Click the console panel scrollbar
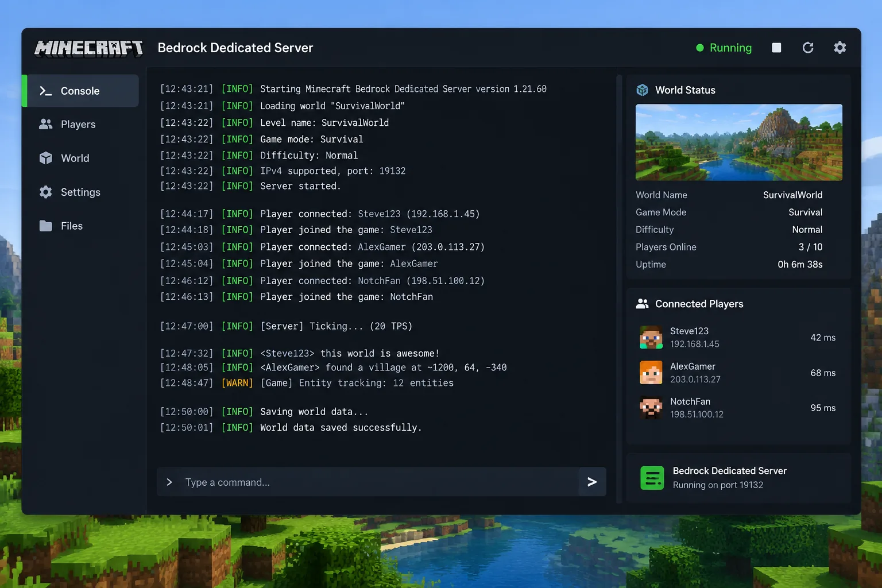Screen dimensions: 882x588 [619, 289]
